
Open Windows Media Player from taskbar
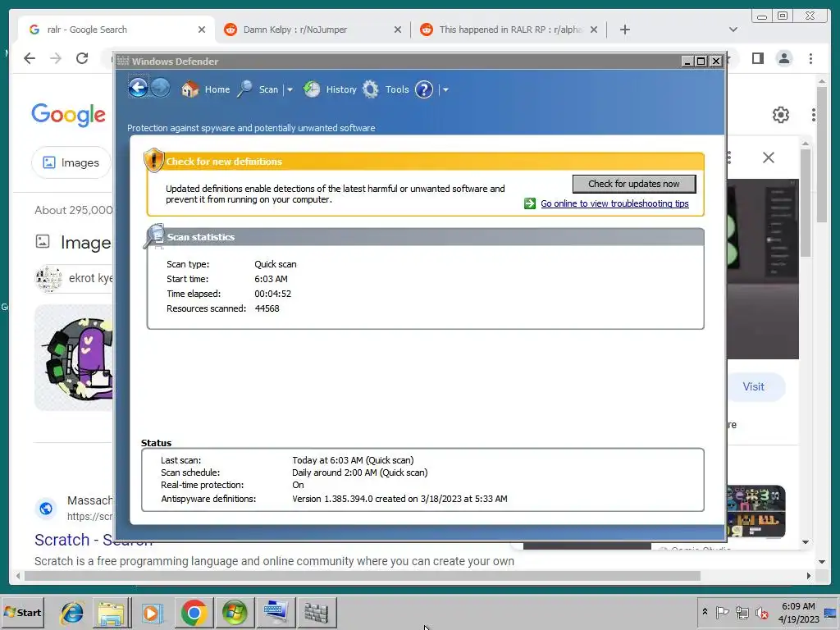152,612
